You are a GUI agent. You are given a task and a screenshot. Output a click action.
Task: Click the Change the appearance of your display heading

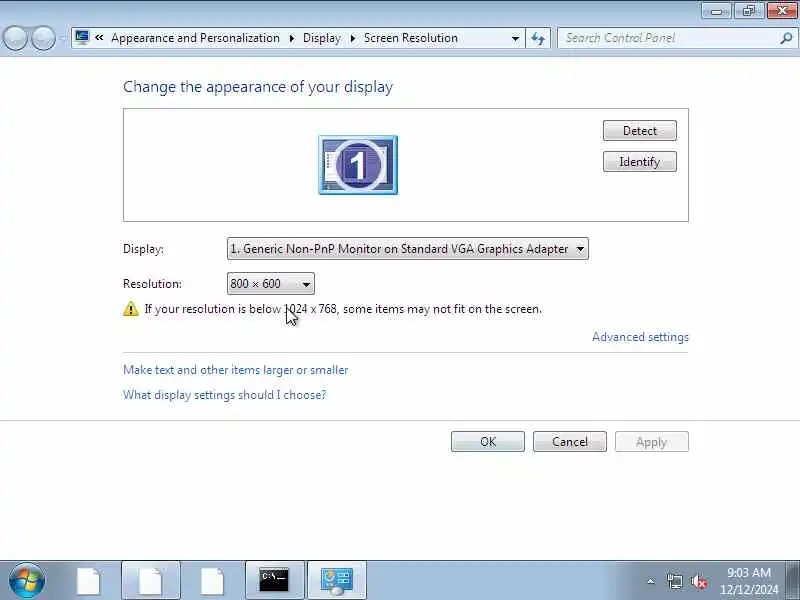coord(258,87)
